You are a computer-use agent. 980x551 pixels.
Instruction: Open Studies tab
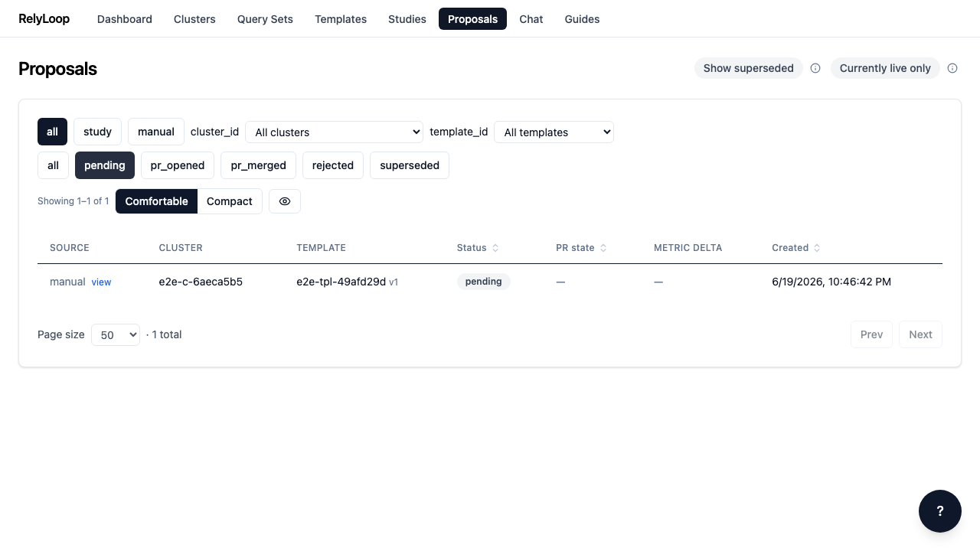click(x=407, y=19)
